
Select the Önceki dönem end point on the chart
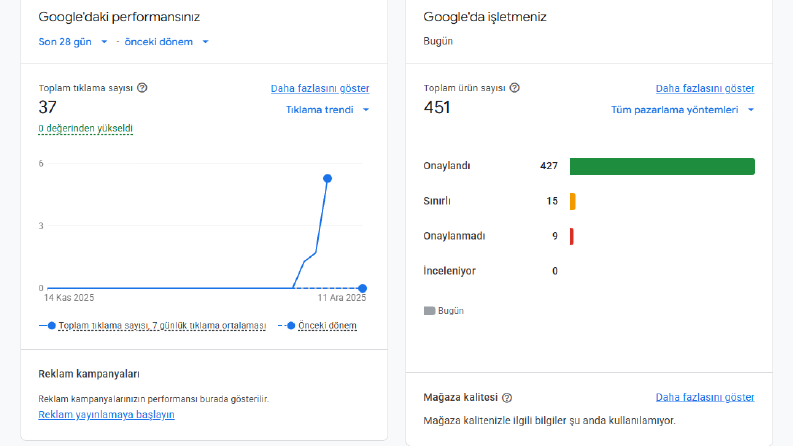click(362, 288)
